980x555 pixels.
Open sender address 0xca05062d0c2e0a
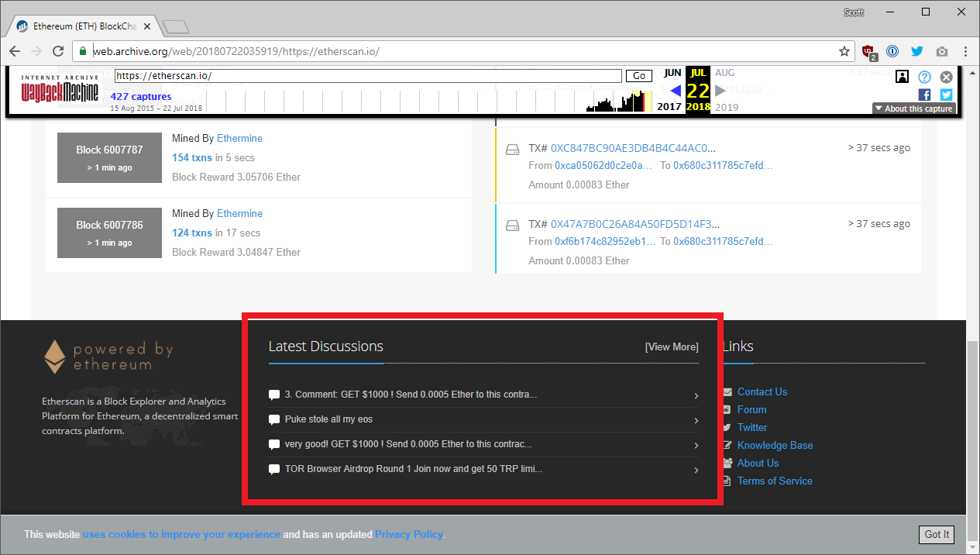click(605, 166)
